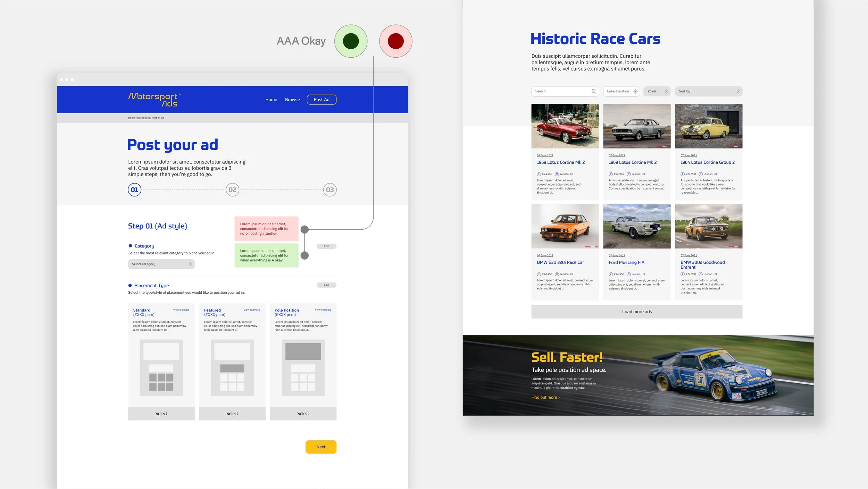Expand the Sort by dropdown
The image size is (868, 489).
[708, 91]
